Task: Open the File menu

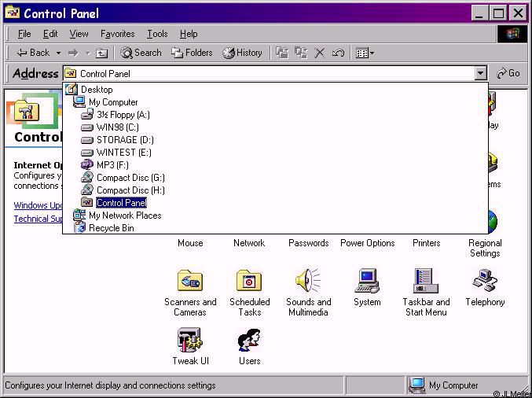Action: click(24, 34)
